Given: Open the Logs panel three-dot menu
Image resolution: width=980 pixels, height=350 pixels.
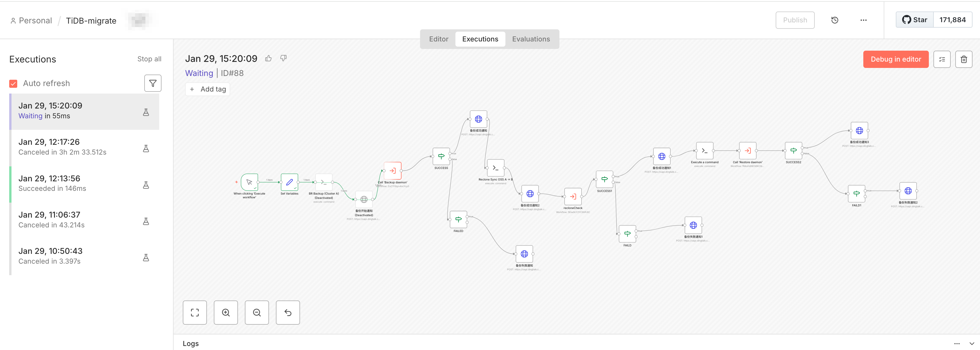Looking at the screenshot, I should point(956,343).
